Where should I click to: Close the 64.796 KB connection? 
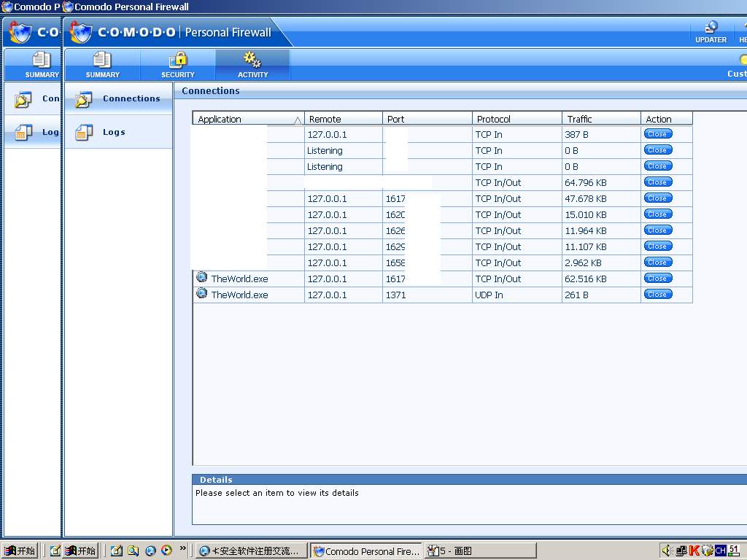(657, 182)
